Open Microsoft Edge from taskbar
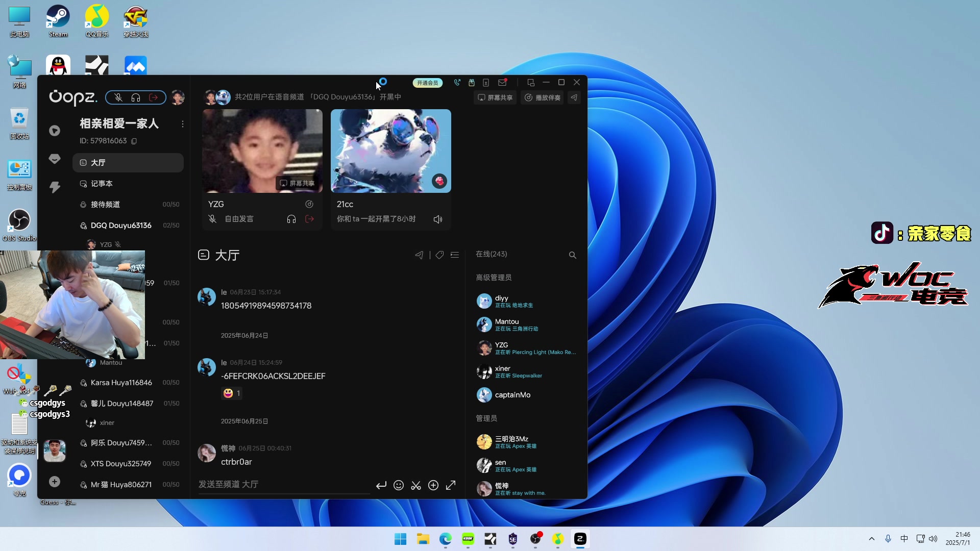This screenshot has height=551, width=980. coord(446,539)
